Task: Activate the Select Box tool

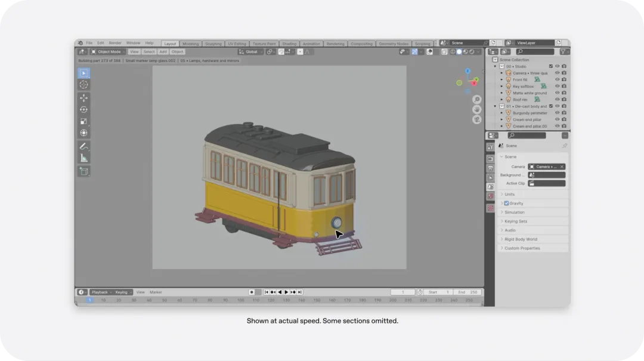Action: [84, 73]
